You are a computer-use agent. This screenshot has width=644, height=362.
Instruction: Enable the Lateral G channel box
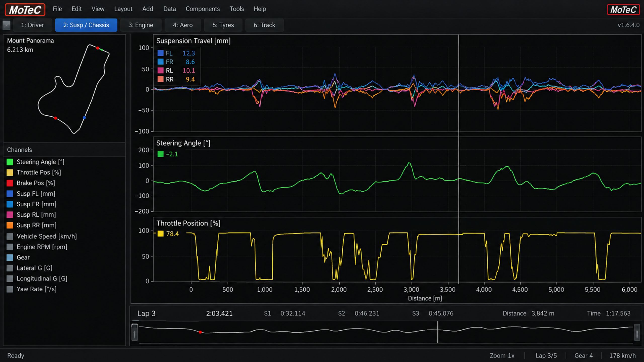click(x=10, y=268)
